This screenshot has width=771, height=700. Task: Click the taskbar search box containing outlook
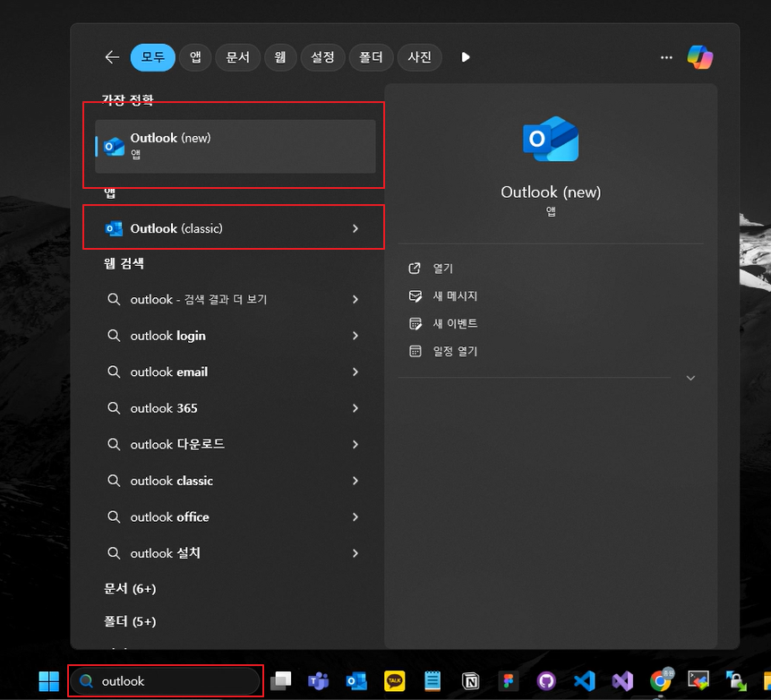[x=165, y=681]
